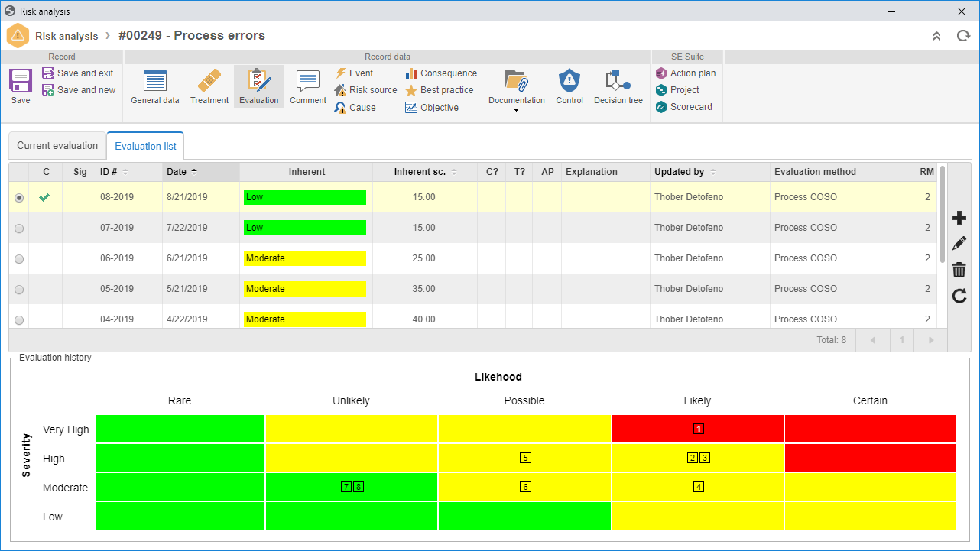Screen dimensions: 980x551
Task: Open the Comment section
Action: (308, 87)
